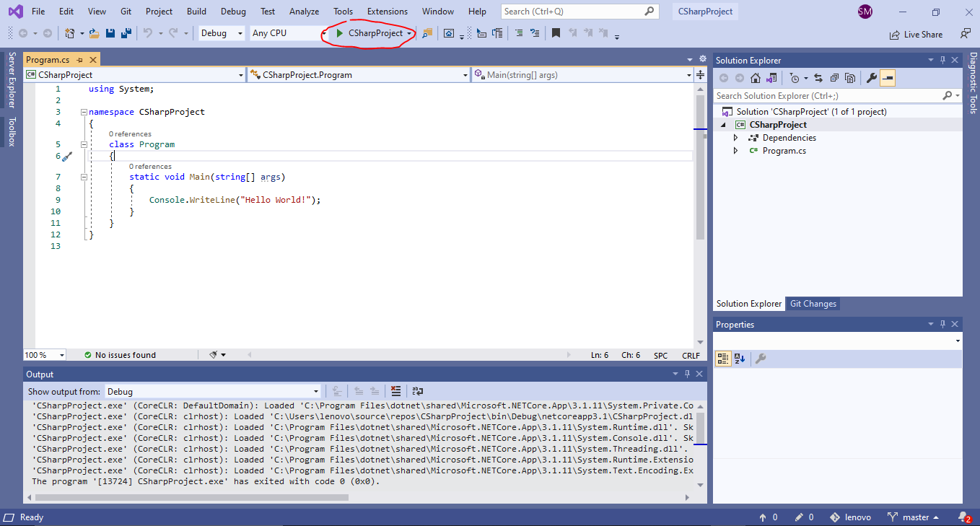The width and height of the screenshot is (980, 526).
Task: Toggle auto hide pin on Properties panel
Action: coord(942,324)
